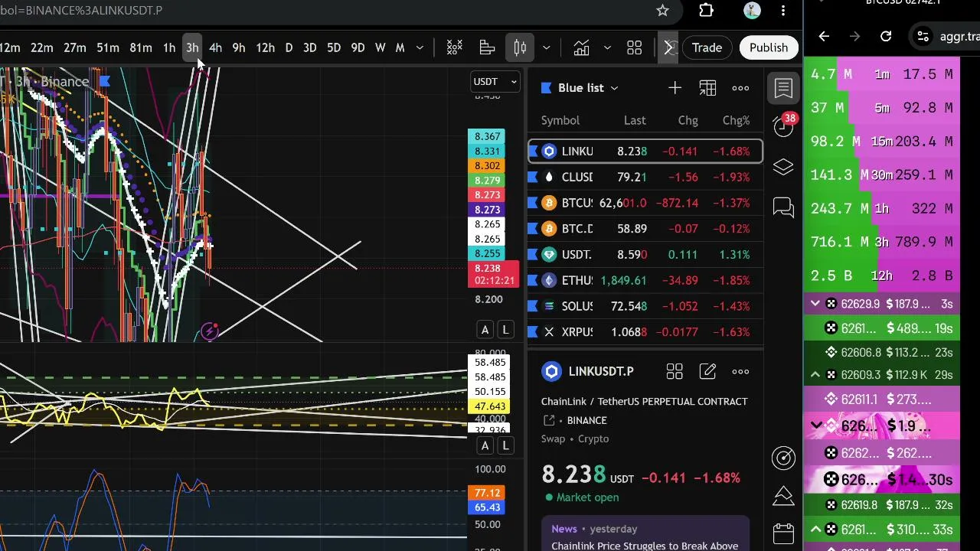Viewport: 980px width, 551px height.
Task: Reload the aggr.trade window
Action: pyautogui.click(x=886, y=36)
